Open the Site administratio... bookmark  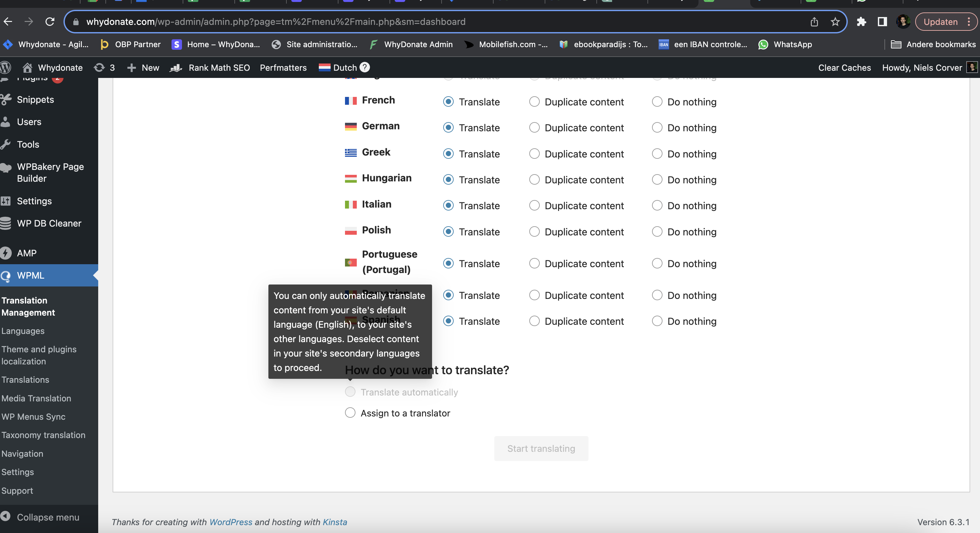(315, 45)
